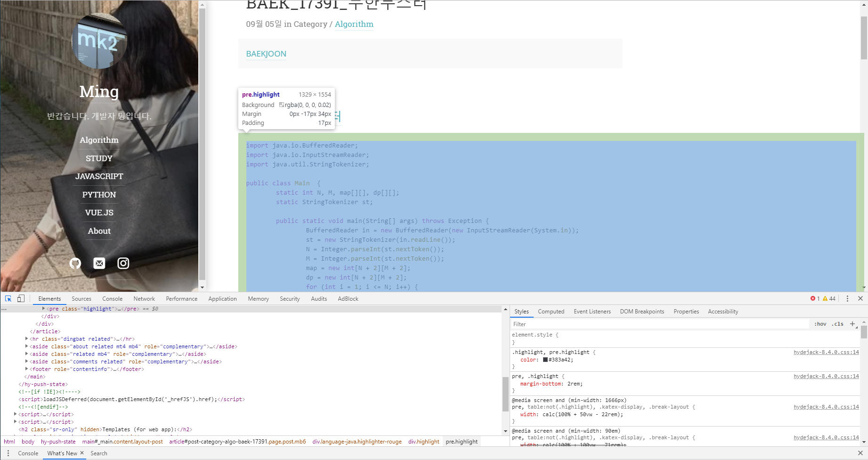868x460 pixels.
Task: Open the Security panel tab
Action: (x=290, y=298)
